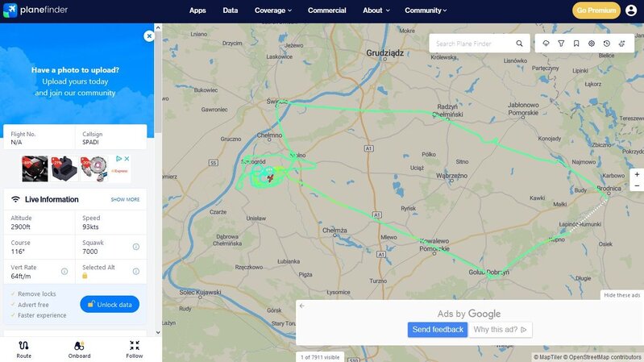Click the AdChoices triangle icon
The image size is (644, 362).
[118, 159]
